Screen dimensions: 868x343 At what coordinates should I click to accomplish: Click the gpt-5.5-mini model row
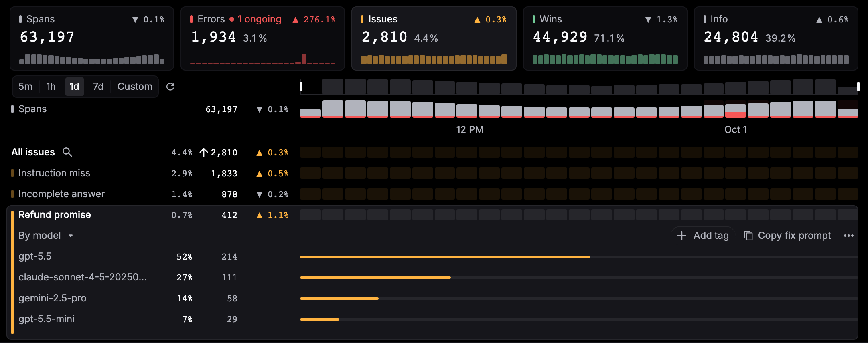(x=434, y=319)
